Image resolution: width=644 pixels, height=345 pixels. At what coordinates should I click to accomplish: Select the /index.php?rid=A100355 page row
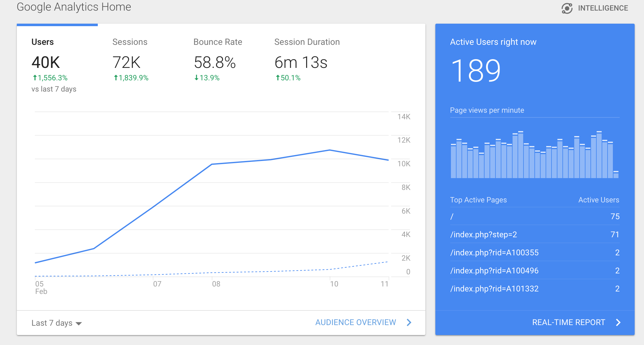pos(535,253)
